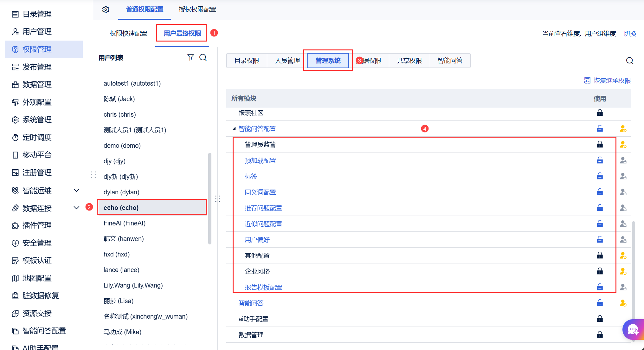644x350 pixels.
Task: Collapse the 智能问答配置 tree node
Action: [234, 129]
